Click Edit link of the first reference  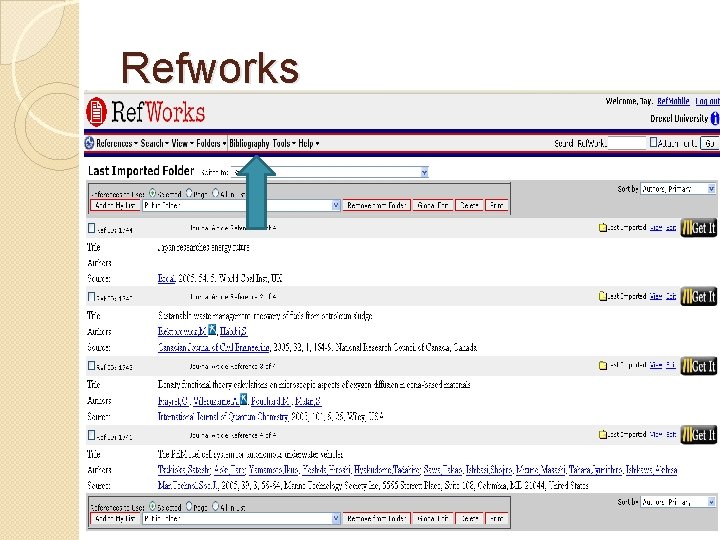(671, 227)
